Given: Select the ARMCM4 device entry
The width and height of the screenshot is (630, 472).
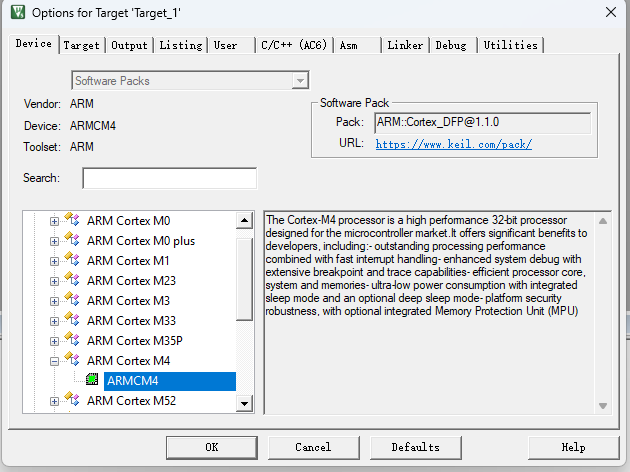Looking at the screenshot, I should (x=170, y=381).
